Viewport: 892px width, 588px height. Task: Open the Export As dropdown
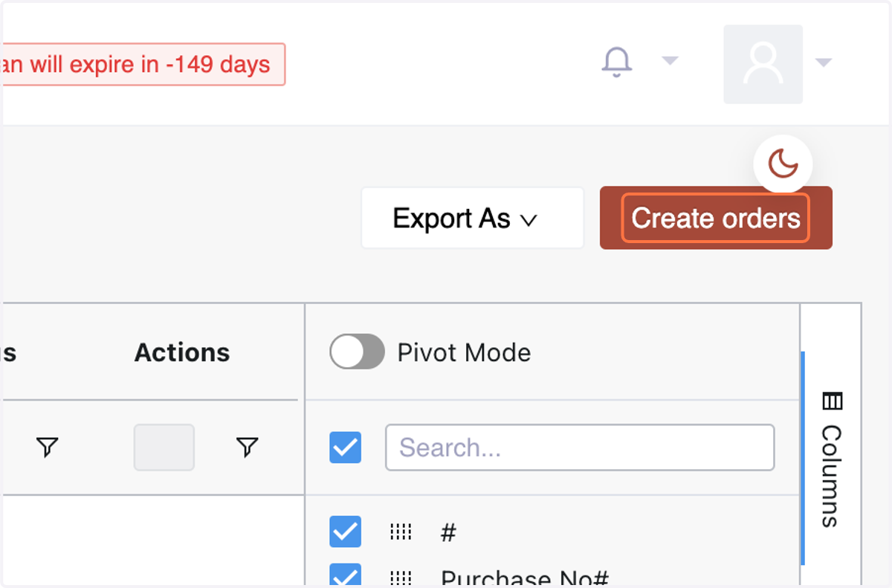[x=472, y=218]
